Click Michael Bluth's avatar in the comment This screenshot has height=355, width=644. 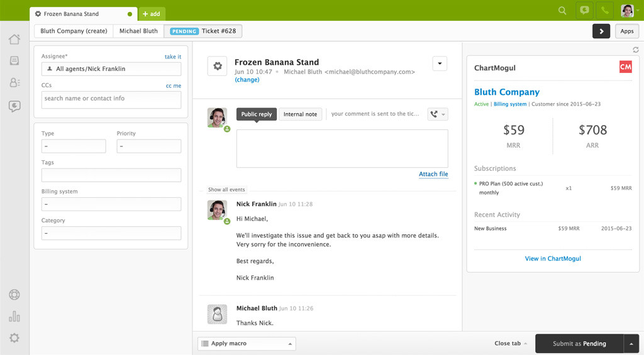(x=217, y=314)
